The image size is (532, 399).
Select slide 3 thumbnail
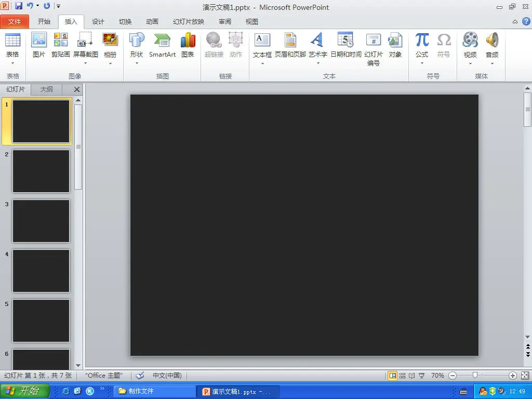pyautogui.click(x=41, y=221)
